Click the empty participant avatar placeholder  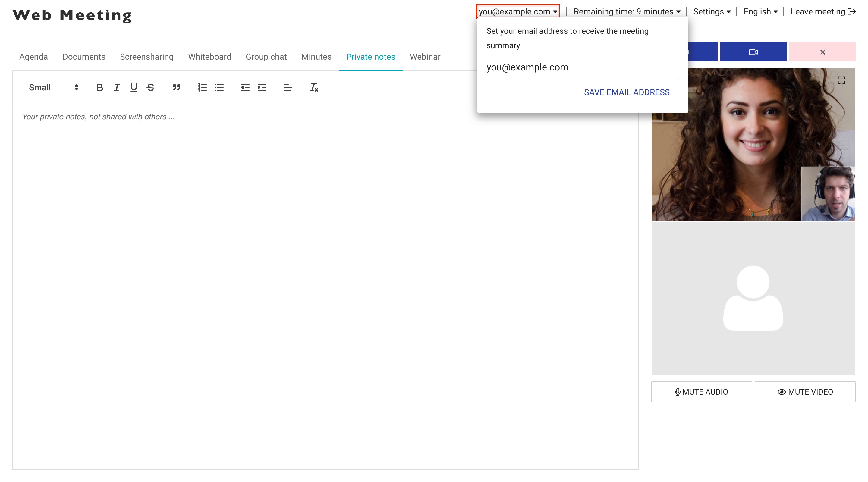tap(753, 299)
